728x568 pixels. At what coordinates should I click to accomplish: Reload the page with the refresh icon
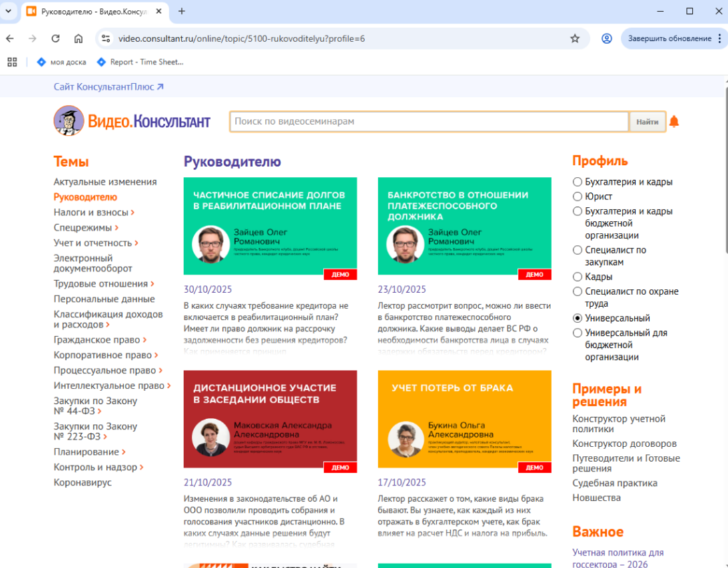[x=55, y=39]
